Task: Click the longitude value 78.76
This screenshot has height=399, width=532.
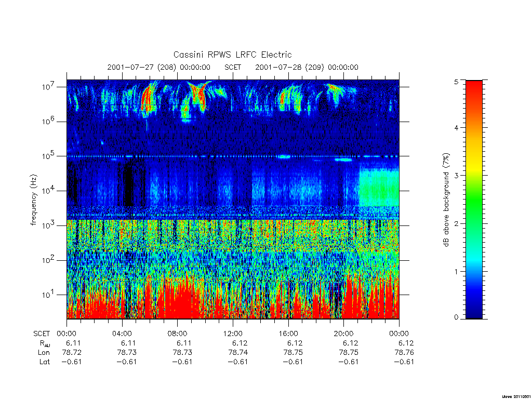Action: tap(404, 353)
